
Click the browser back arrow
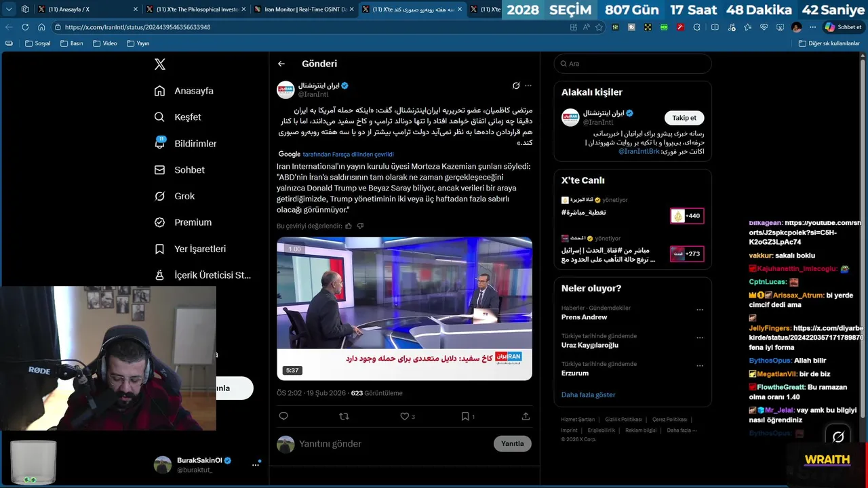[x=9, y=27]
